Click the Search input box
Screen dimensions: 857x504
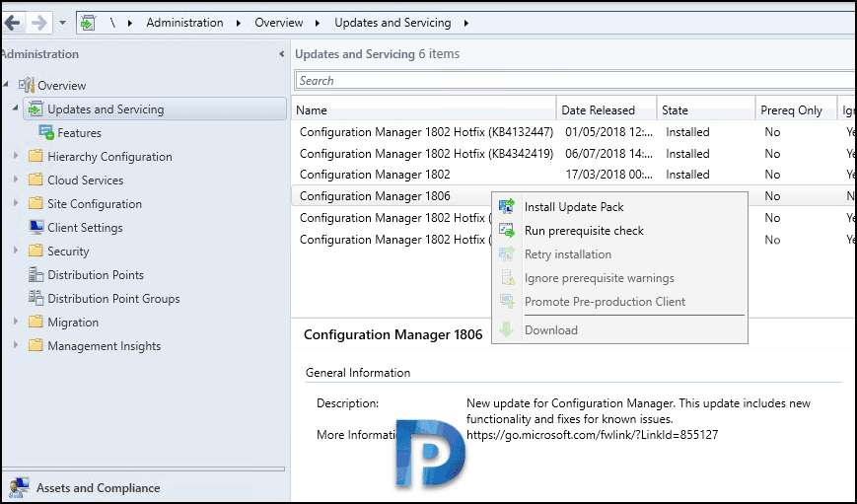576,80
